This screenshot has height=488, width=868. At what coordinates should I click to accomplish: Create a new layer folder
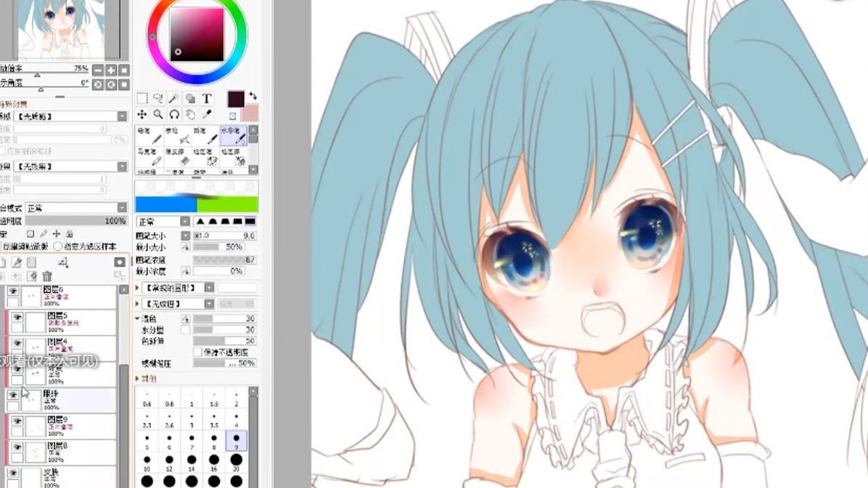coord(31,262)
